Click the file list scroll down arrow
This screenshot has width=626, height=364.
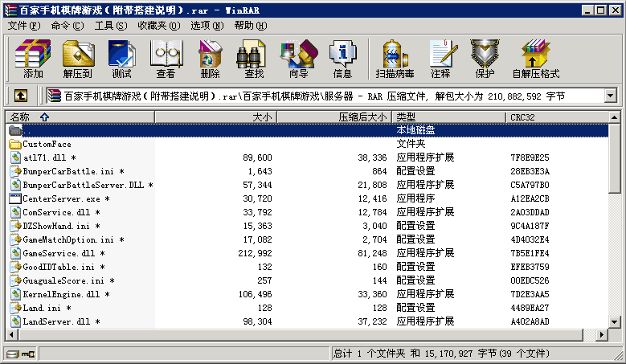615,333
